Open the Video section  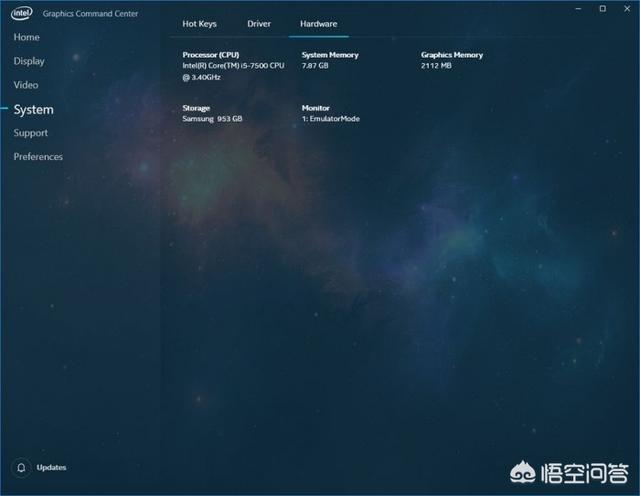point(26,85)
